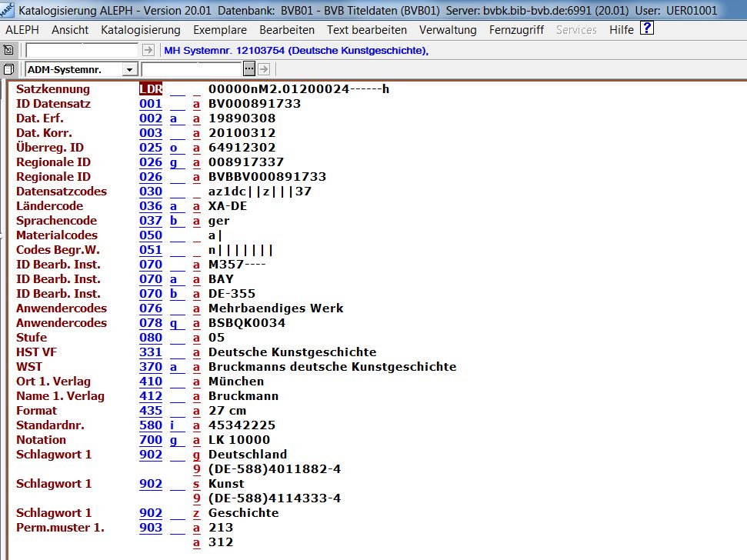Image resolution: width=747 pixels, height=560 pixels.
Task: Open the Exemplare menu
Action: tap(220, 30)
